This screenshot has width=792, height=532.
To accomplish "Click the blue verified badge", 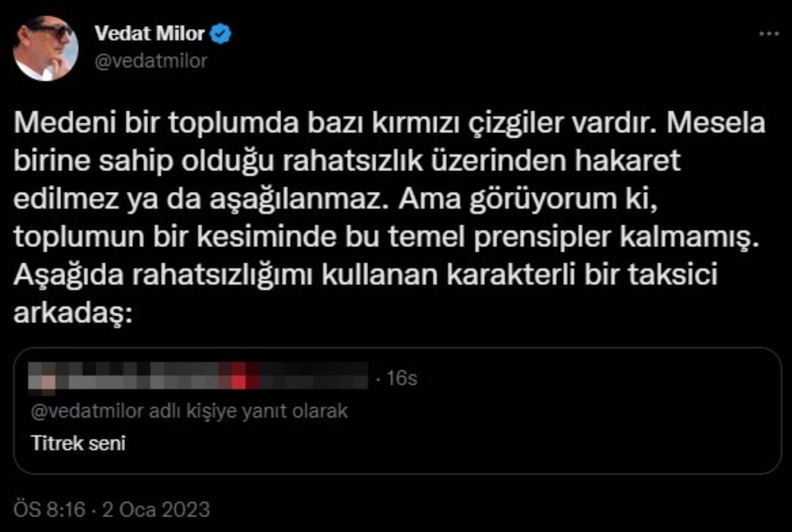I will (x=221, y=34).
